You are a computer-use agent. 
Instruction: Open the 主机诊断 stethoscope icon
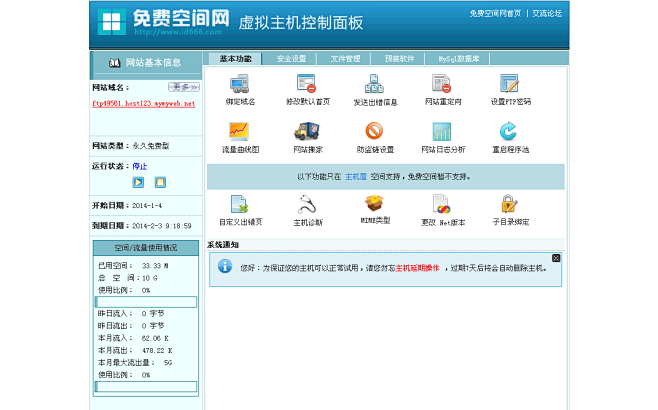click(x=307, y=205)
